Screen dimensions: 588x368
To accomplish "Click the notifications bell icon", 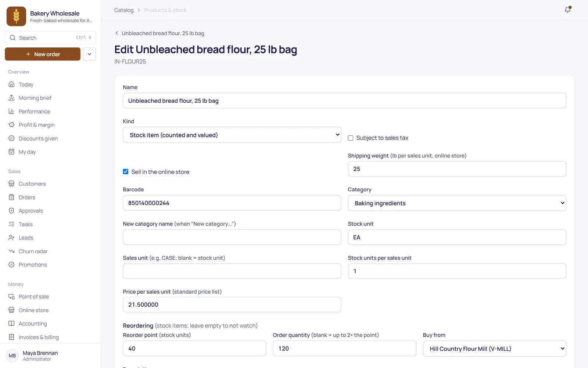I will point(567,10).
